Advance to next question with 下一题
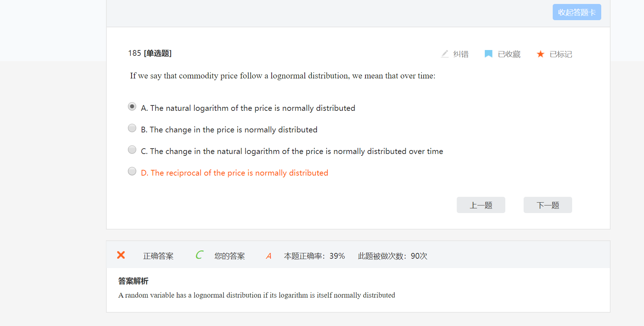This screenshot has height=326, width=644. 548,205
